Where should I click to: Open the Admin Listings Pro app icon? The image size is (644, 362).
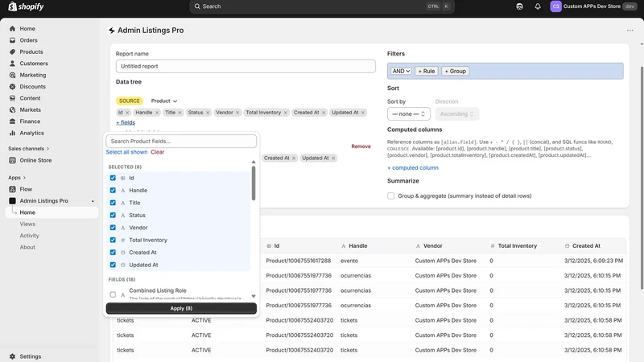12,200
